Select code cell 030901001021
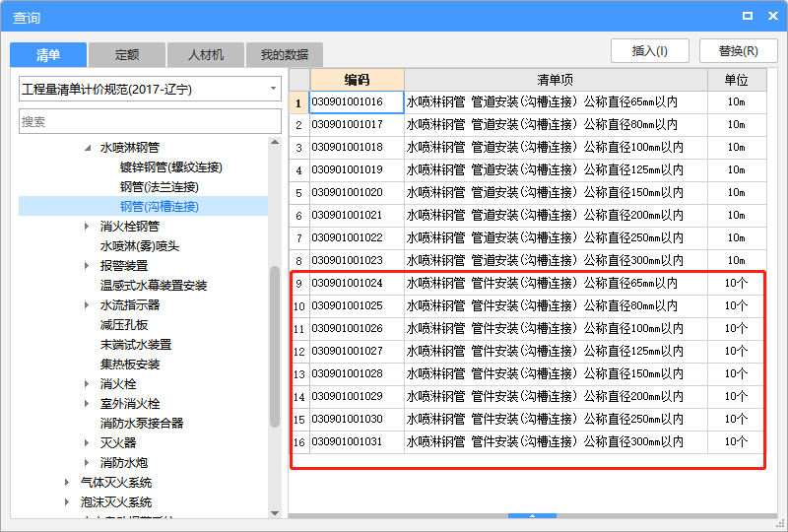 pyautogui.click(x=357, y=215)
